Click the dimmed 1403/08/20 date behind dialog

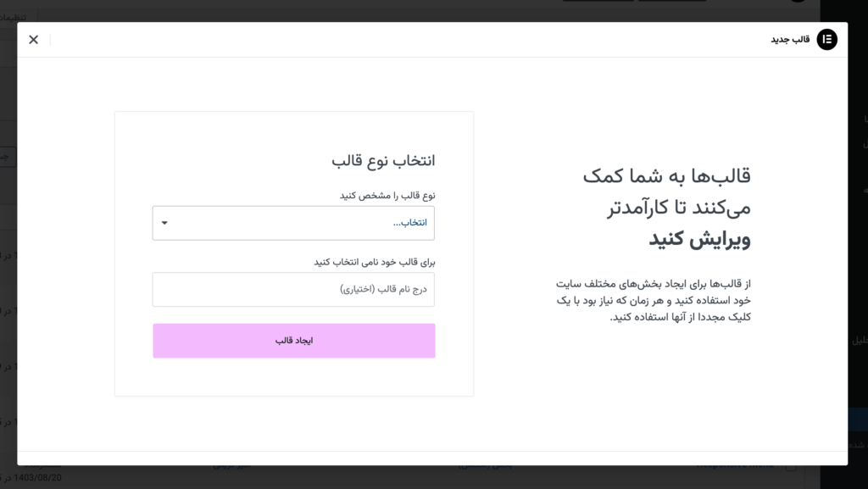[x=40, y=478]
